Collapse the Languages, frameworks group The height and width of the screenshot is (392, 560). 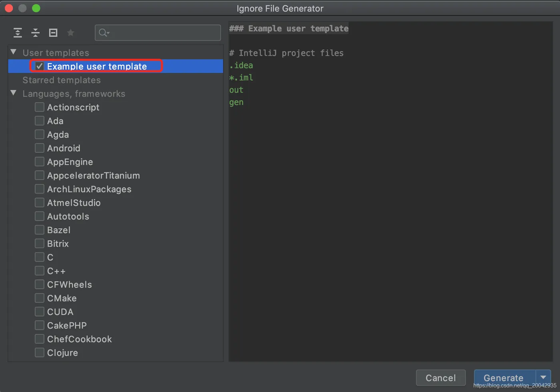tap(14, 93)
